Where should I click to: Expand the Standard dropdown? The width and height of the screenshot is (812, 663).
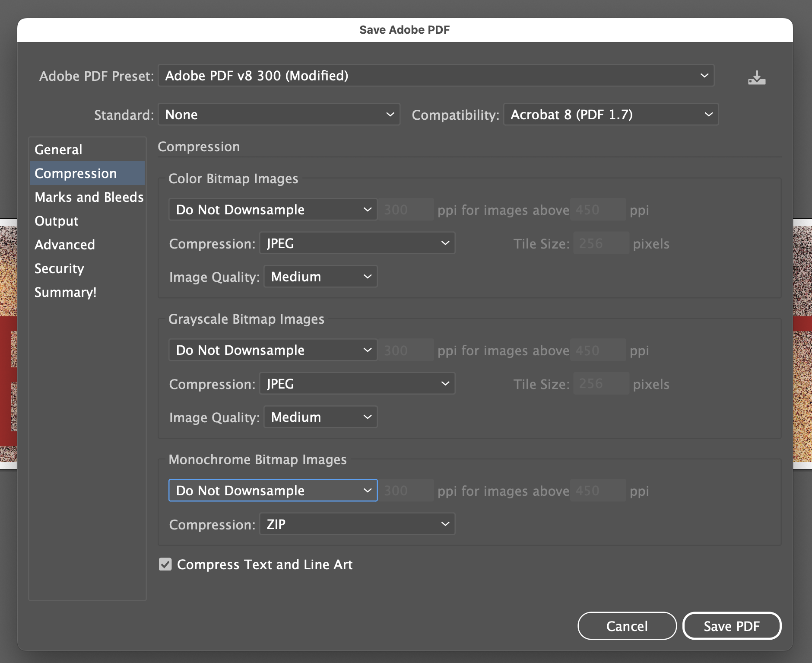point(279,115)
